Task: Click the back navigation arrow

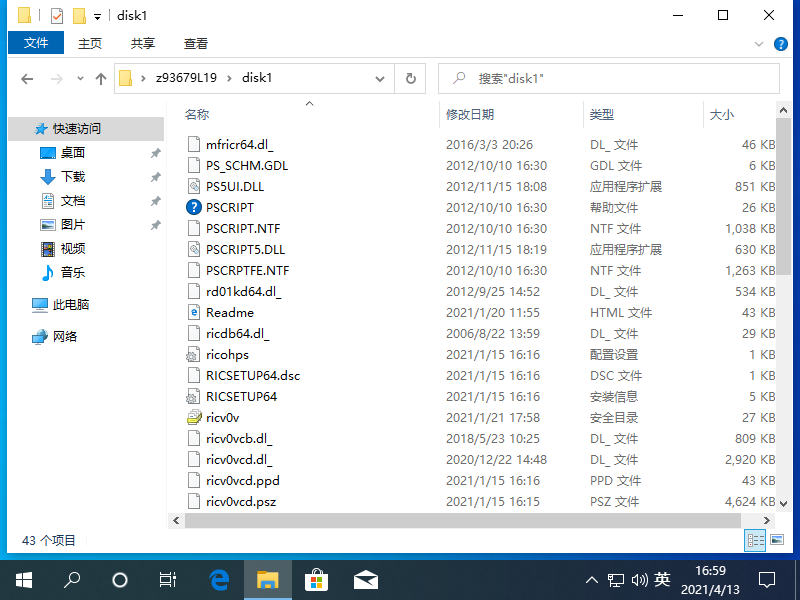Action: (27, 78)
